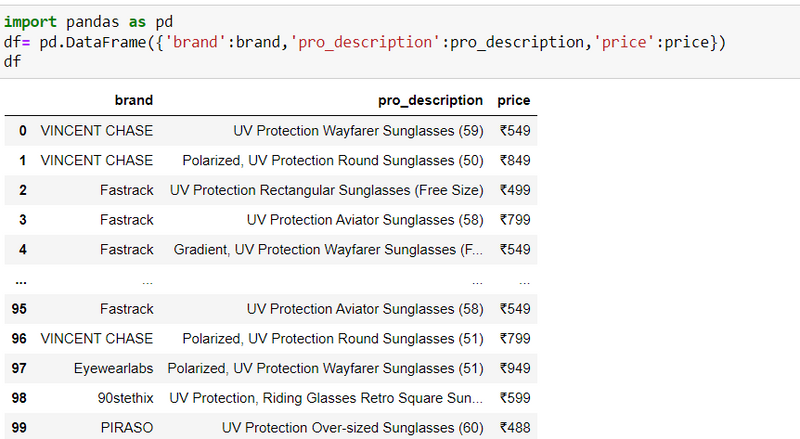800x439 pixels.
Task: Click the 'price' column header
Action: point(513,100)
